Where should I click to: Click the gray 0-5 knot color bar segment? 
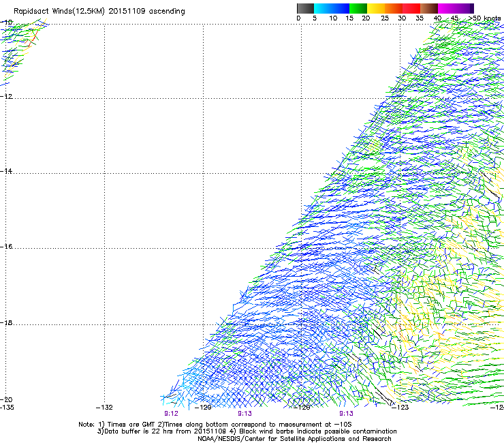305,8
